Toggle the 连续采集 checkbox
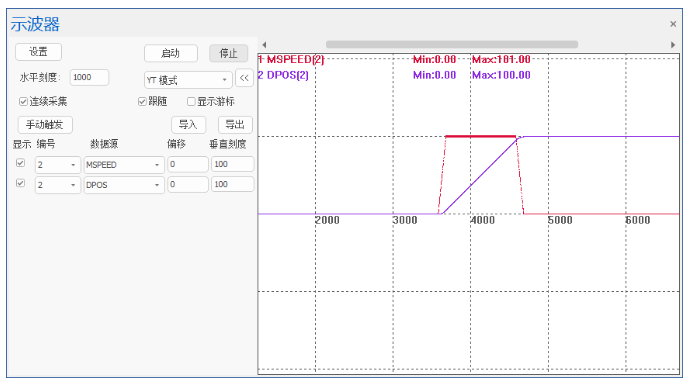 [23, 102]
